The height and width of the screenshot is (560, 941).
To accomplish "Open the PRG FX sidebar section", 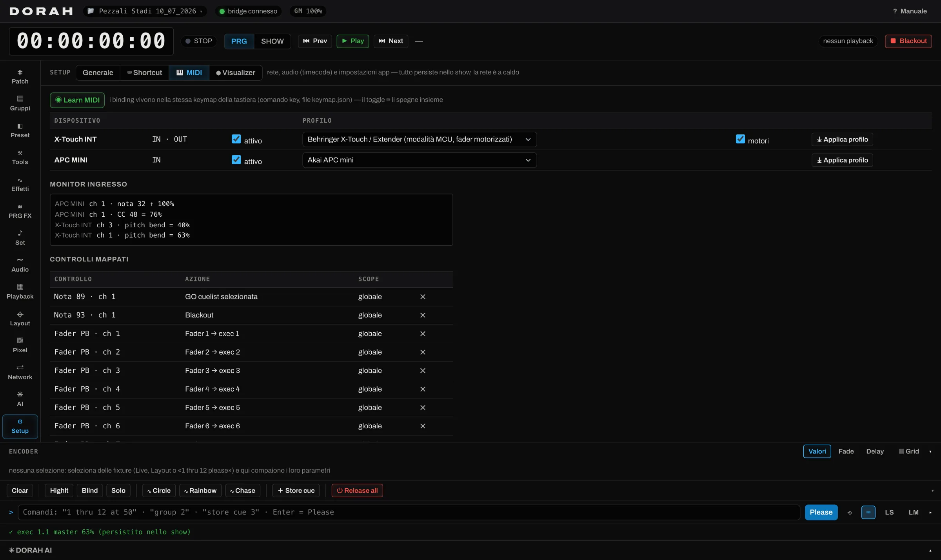I will click(x=20, y=211).
